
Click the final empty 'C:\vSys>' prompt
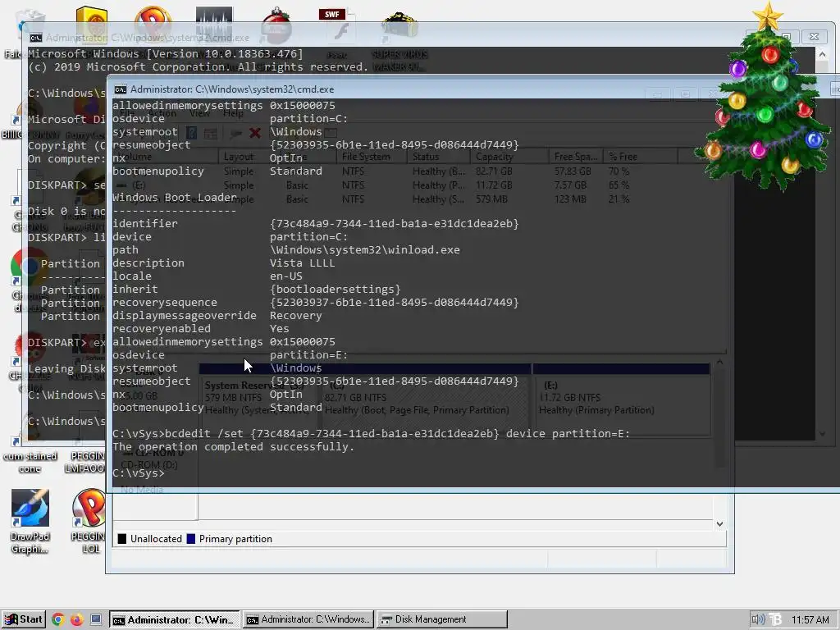138,473
